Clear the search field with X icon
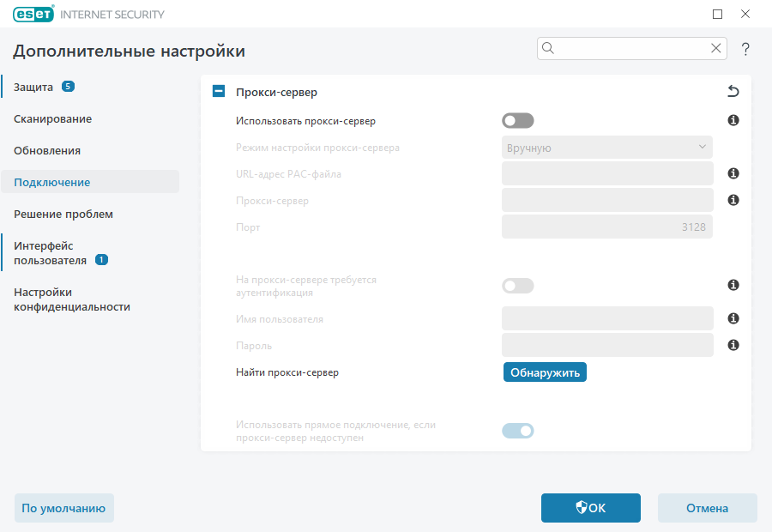The width and height of the screenshot is (772, 532). click(x=716, y=48)
